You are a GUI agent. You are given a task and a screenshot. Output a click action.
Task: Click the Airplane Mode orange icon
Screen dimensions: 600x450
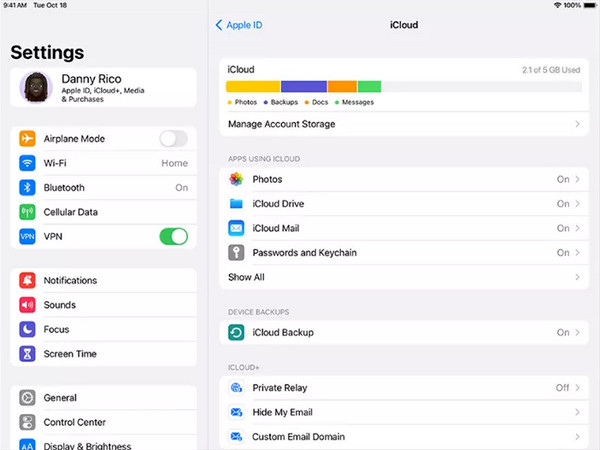click(27, 139)
